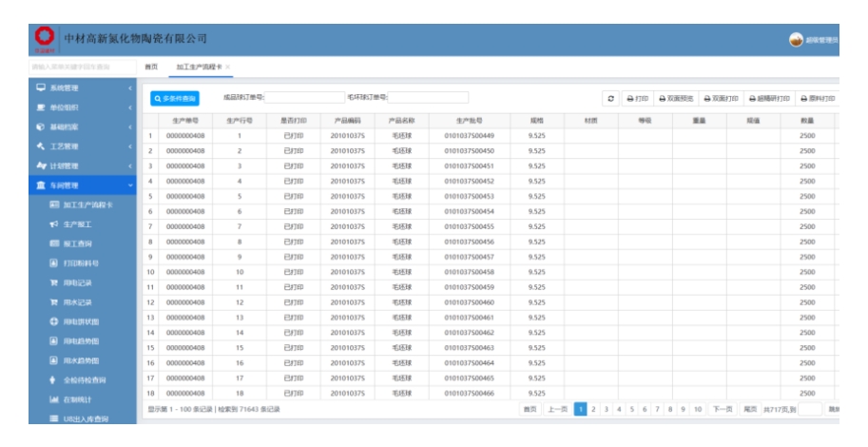Click the 在制统计 bar chart icon
868x447 pixels.
(53, 399)
